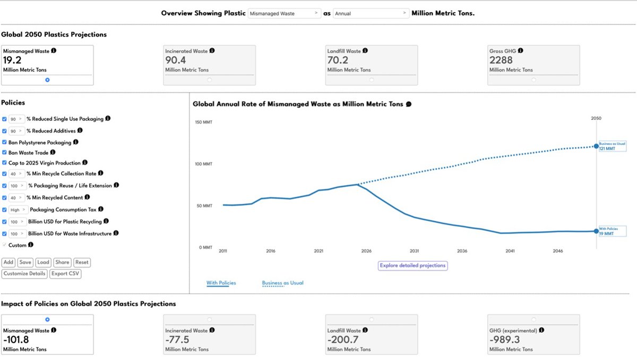
Task: Click info icon for Ban Polystyrene Packaging
Action: 76,142
